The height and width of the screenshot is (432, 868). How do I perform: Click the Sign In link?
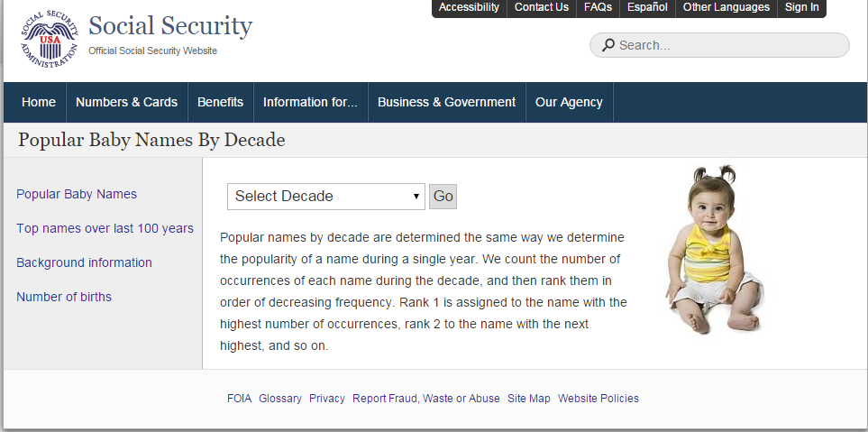[802, 7]
